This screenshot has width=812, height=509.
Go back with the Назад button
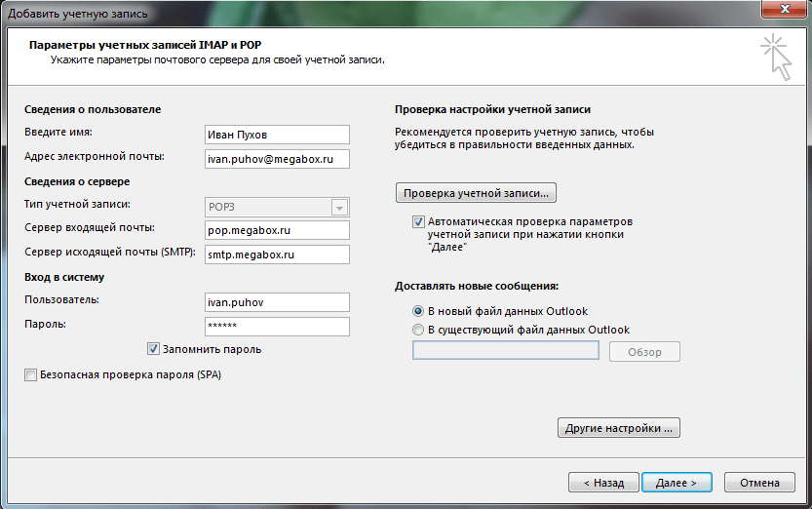603,483
